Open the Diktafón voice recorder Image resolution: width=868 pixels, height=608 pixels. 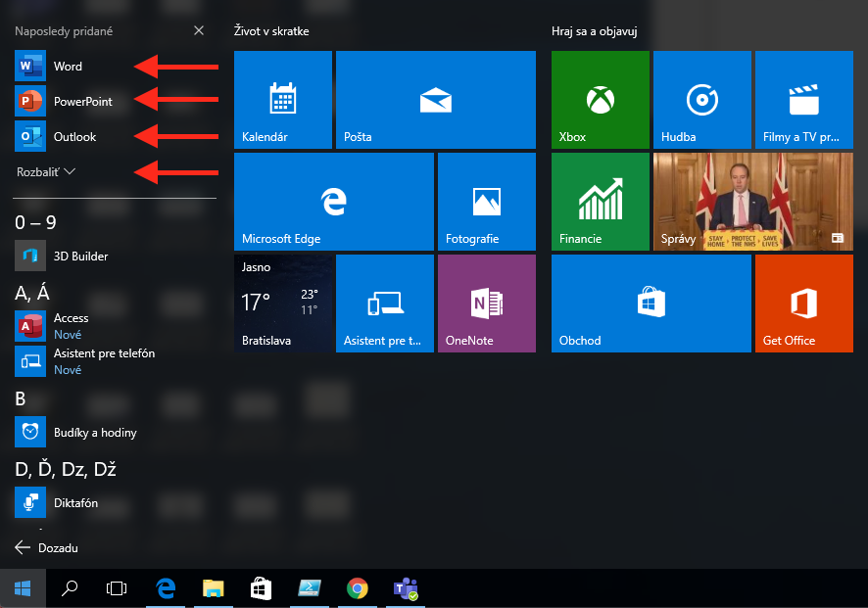[75, 503]
